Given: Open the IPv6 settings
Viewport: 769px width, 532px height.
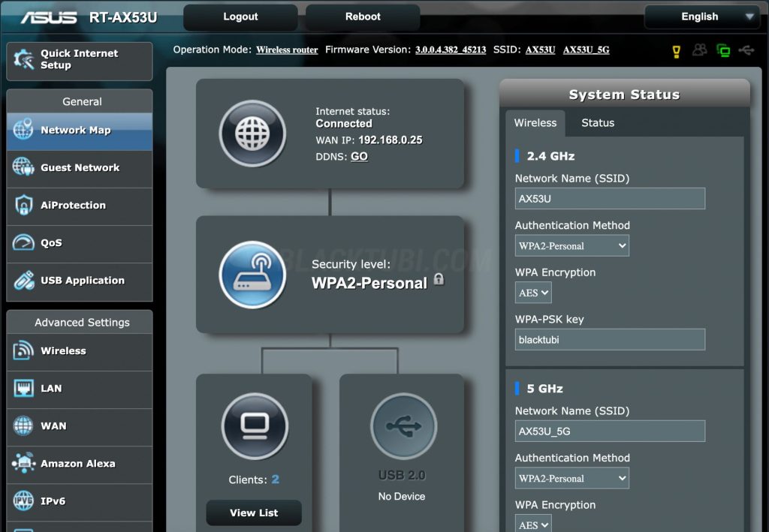Looking at the screenshot, I should point(80,502).
